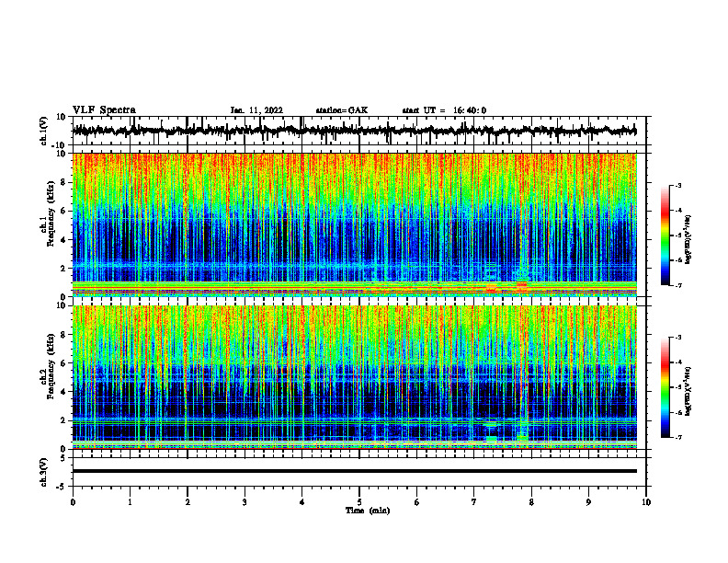The height and width of the screenshot is (563, 728).
Task: Click time axis tick label 5
Action: [359, 502]
